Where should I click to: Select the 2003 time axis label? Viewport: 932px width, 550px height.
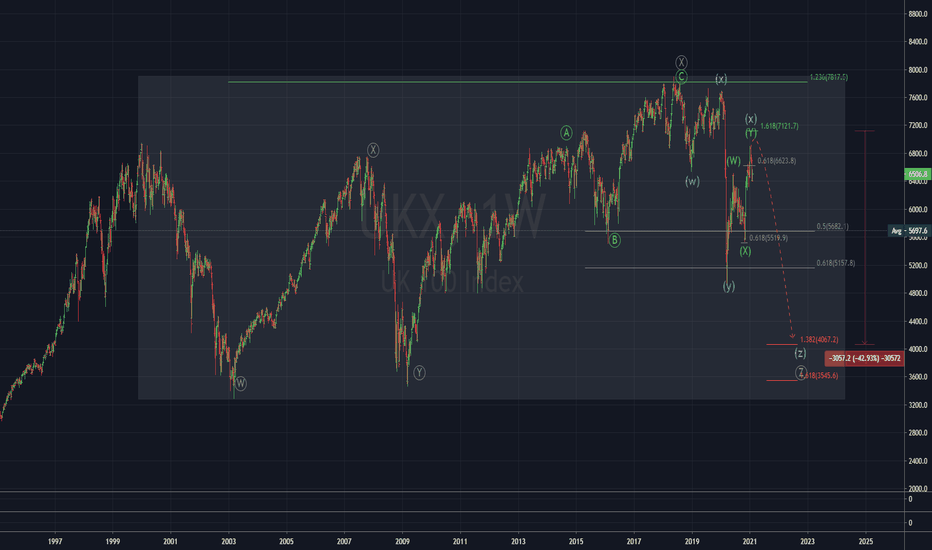click(229, 541)
